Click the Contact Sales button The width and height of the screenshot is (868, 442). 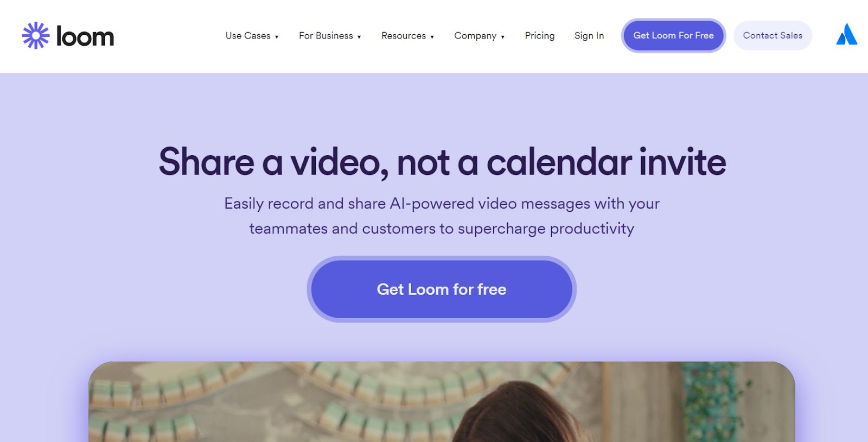pos(773,35)
